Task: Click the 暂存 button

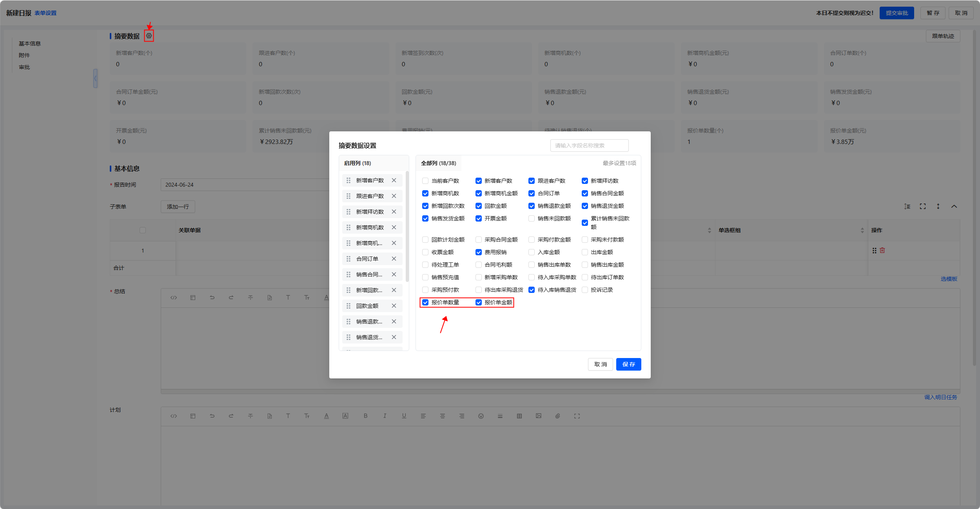Action: tap(933, 13)
